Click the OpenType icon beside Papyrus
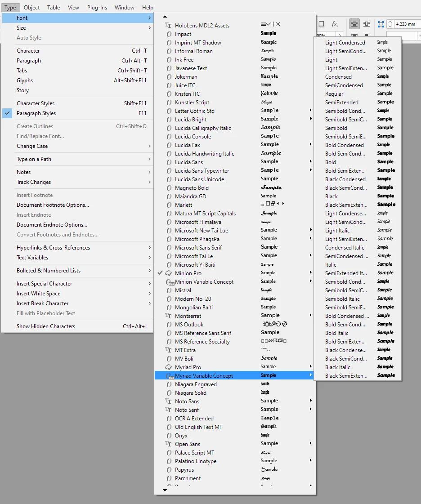Screen dimensions: 421x504 [x=169, y=470]
